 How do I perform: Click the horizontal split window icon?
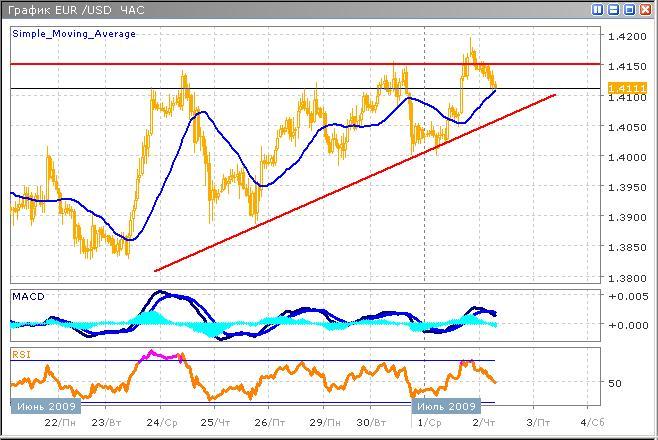tap(614, 10)
